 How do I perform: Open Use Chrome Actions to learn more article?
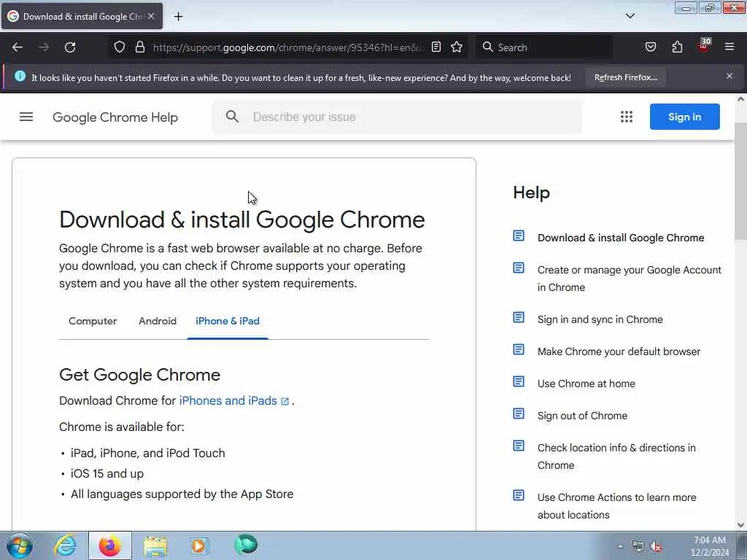tap(616, 506)
